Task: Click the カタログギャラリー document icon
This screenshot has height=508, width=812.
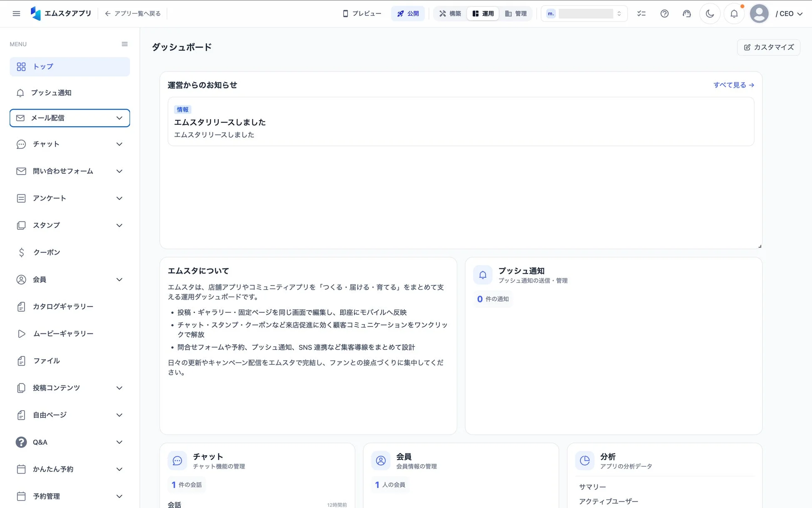Action: tap(21, 307)
